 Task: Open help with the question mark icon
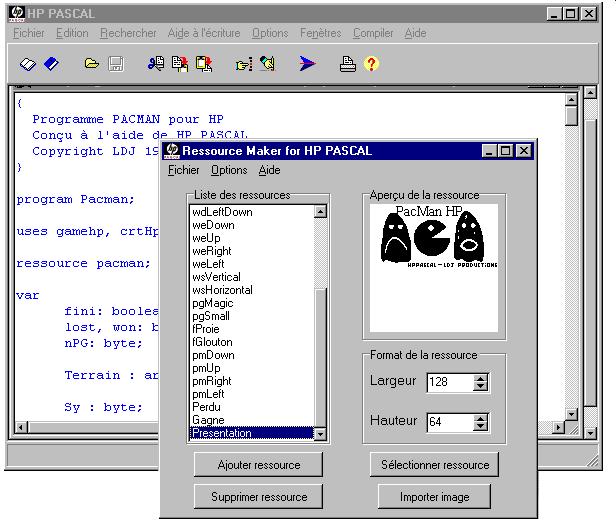point(371,64)
